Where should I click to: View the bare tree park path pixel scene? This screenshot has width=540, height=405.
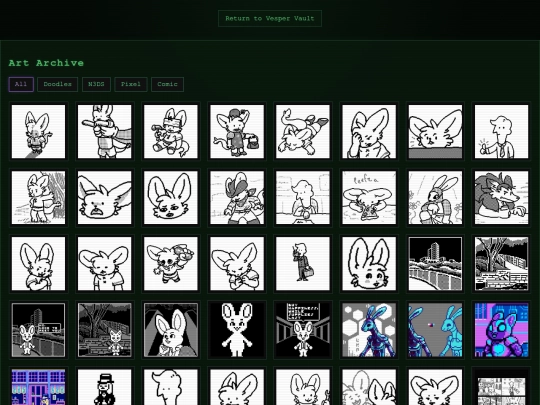point(501,264)
